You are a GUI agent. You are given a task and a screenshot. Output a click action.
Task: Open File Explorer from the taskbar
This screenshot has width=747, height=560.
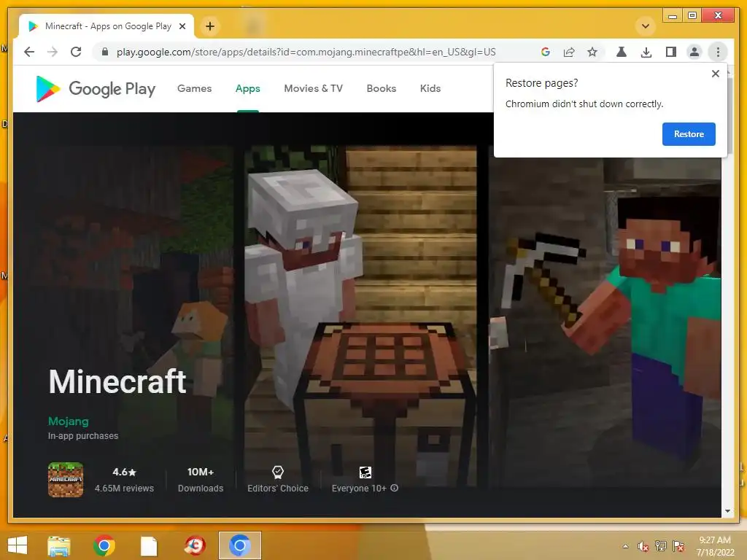[x=59, y=545]
